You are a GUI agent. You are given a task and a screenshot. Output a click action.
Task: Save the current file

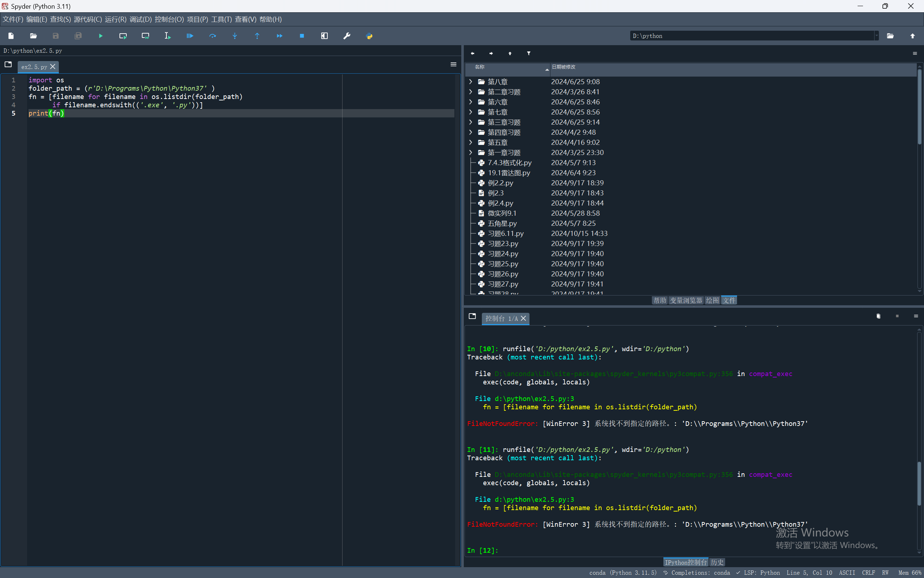(56, 36)
